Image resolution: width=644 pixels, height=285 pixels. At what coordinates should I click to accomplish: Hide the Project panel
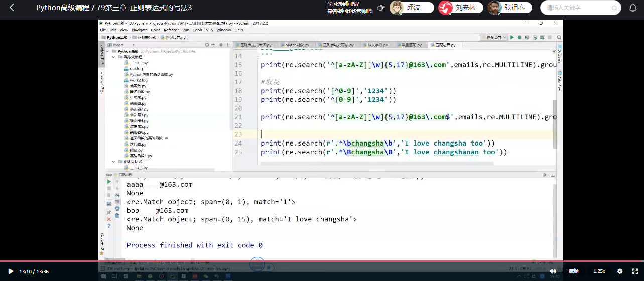click(227, 45)
